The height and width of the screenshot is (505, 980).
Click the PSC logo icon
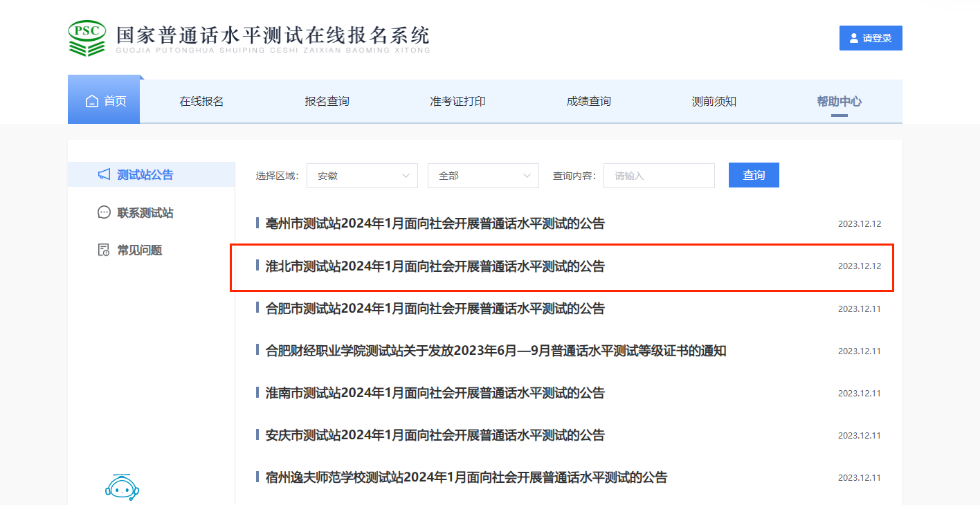pyautogui.click(x=87, y=37)
